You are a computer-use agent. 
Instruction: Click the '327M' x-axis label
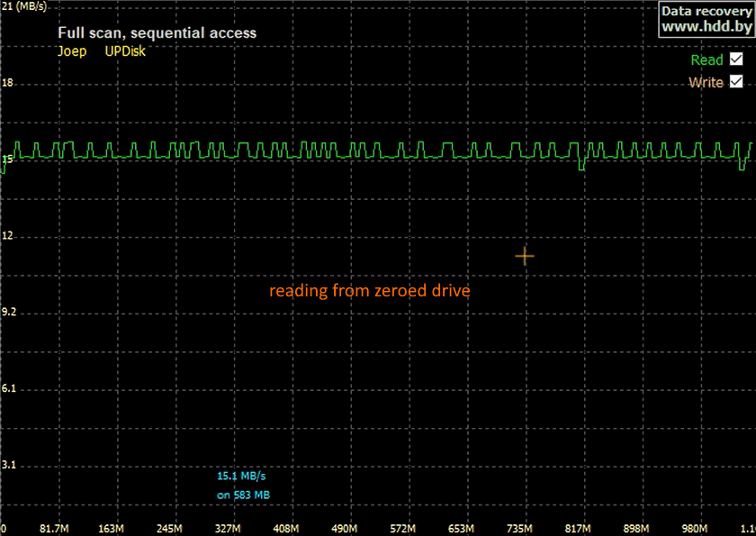tap(228, 529)
